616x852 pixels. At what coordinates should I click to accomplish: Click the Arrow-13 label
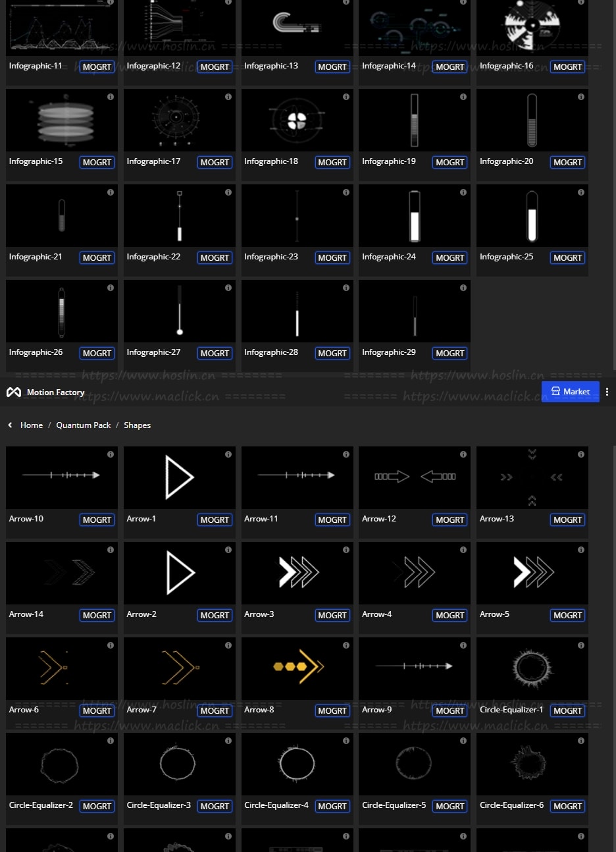(497, 519)
